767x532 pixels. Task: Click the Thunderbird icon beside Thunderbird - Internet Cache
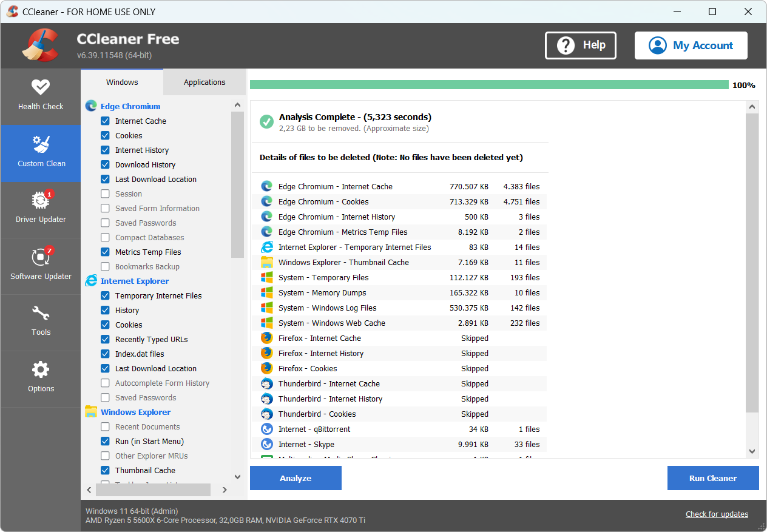(x=267, y=383)
